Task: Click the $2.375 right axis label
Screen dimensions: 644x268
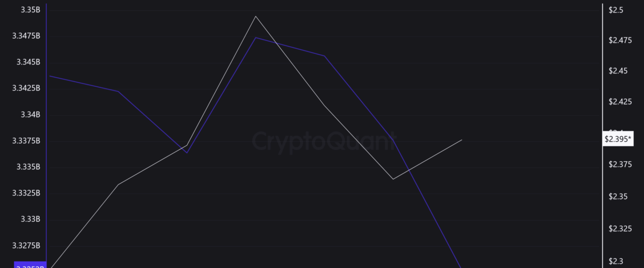Action: coord(619,165)
